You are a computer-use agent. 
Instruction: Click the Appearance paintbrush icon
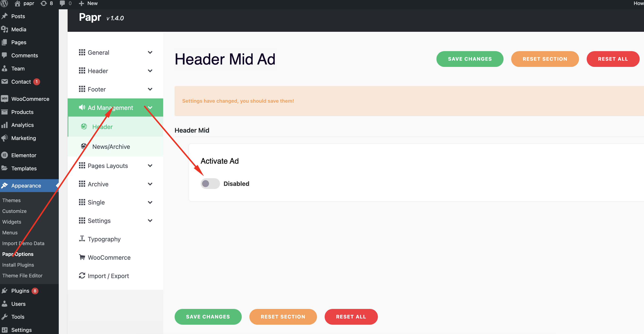pyautogui.click(x=5, y=185)
